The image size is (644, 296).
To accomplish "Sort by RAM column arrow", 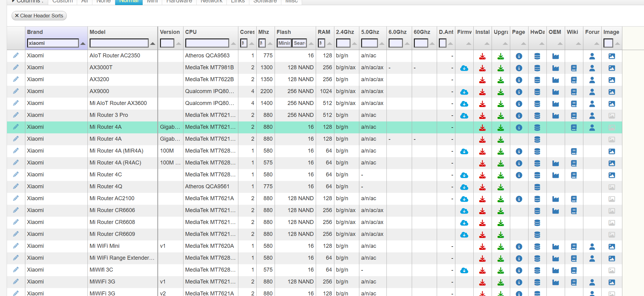I will 329,44.
